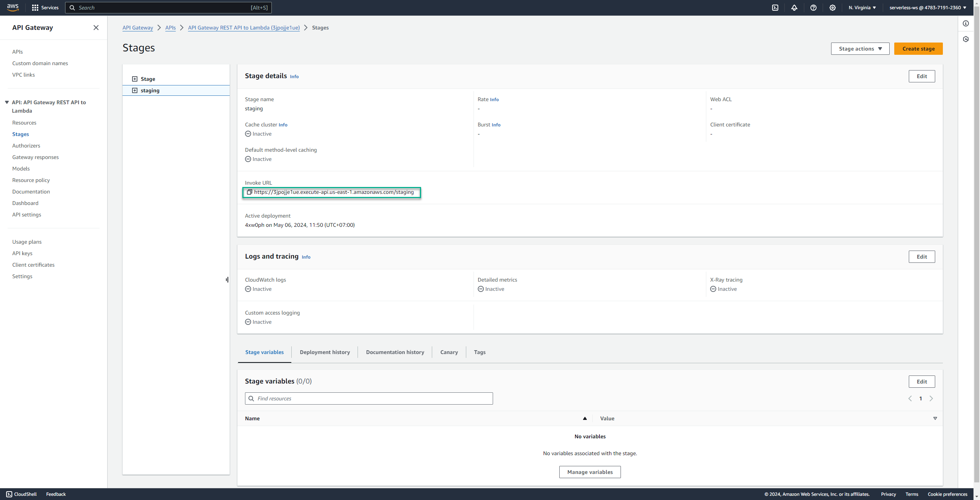Click the side panel resize handle
Screen dimensions: 980x500
[227, 280]
